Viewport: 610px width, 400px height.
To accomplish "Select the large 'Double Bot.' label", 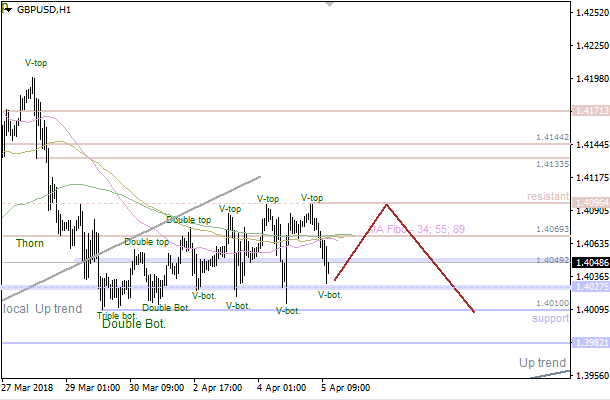I will pos(133,324).
